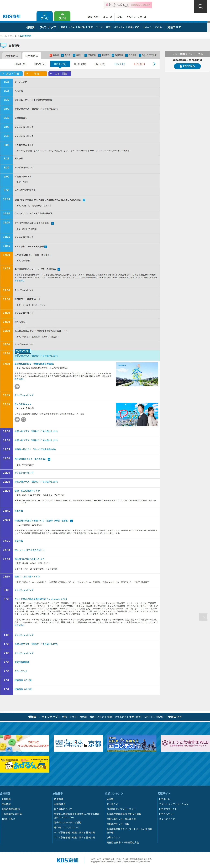Open ラインナップ in the navigation bar

click(x=48, y=27)
